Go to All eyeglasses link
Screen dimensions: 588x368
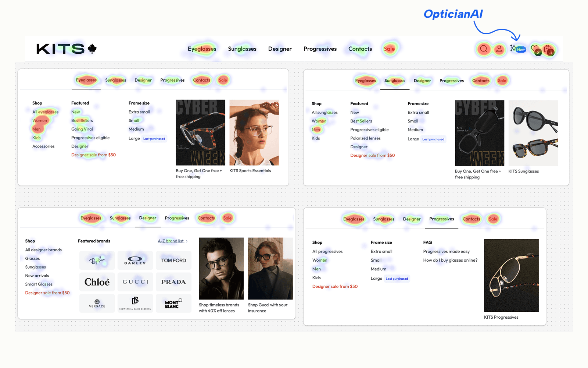45,112
